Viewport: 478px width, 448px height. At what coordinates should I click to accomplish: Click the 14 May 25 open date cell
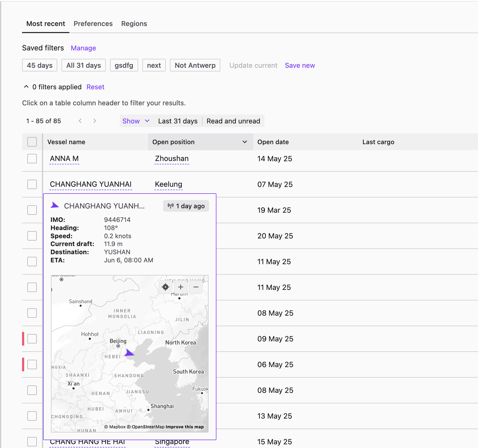[x=275, y=159]
